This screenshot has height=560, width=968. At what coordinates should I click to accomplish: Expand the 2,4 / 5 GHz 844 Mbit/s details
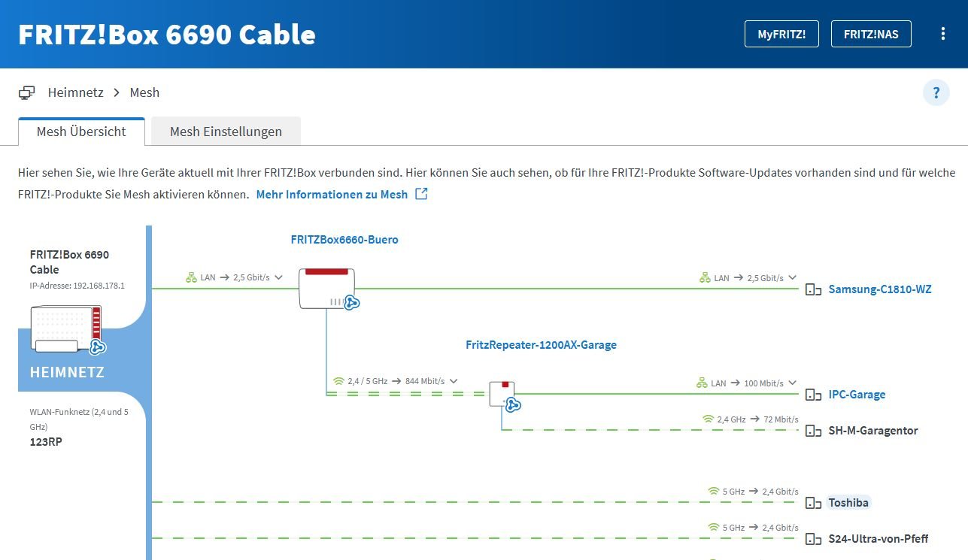point(454,381)
